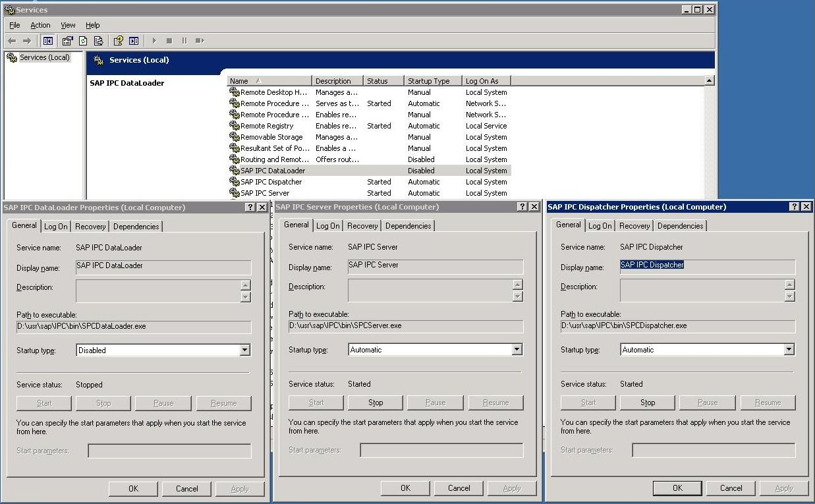Click the question mark in DataLoader Properties title bar
The height and width of the screenshot is (504, 815).
point(250,207)
